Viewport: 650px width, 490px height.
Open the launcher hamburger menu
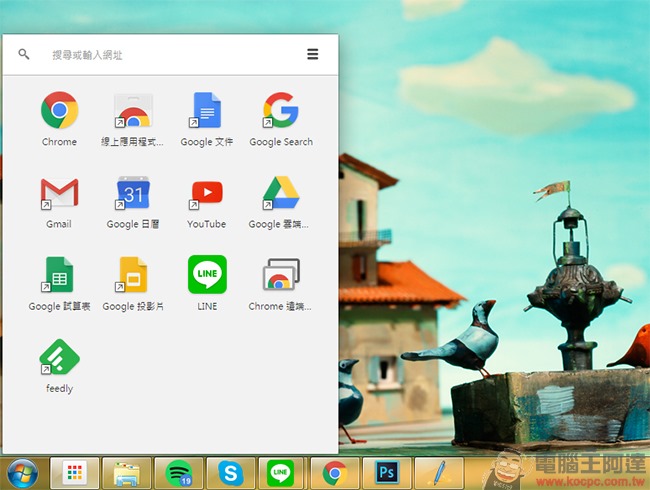tap(313, 54)
